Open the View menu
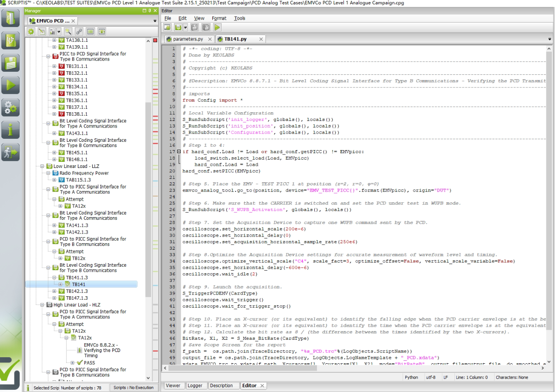 tap(199, 18)
